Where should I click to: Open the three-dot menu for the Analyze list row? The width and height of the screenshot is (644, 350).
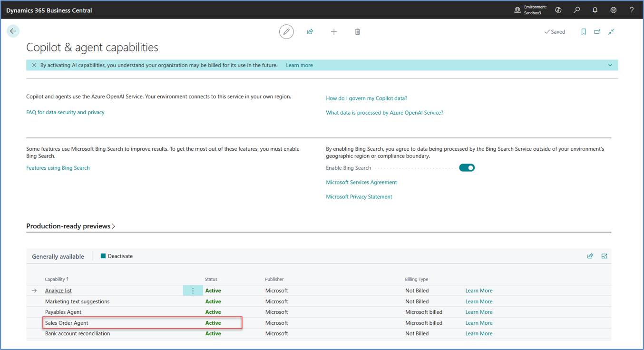click(193, 291)
